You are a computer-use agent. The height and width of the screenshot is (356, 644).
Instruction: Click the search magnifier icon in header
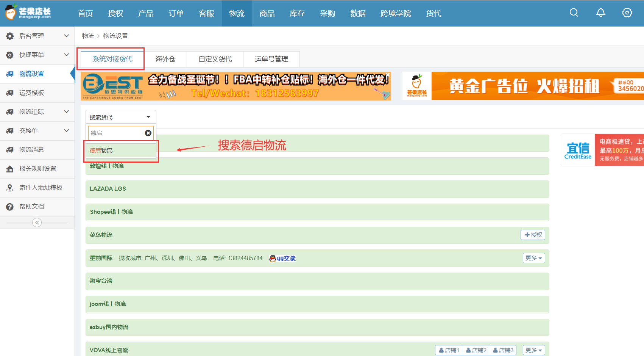574,13
